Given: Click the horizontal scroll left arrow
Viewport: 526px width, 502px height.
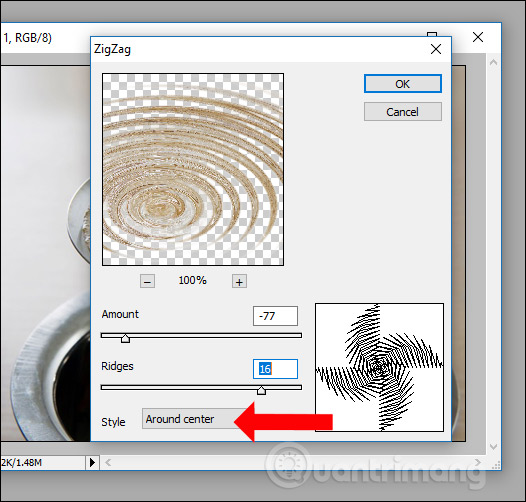Looking at the screenshot, I should [108, 463].
